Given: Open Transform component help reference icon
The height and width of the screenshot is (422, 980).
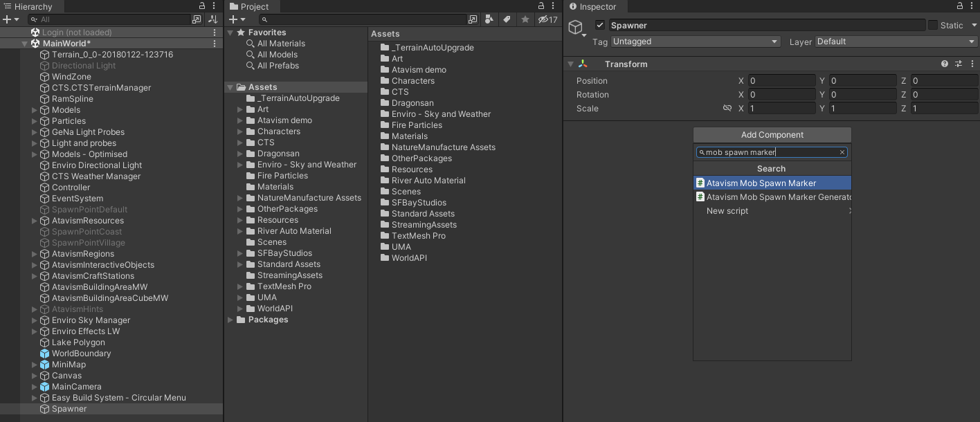Looking at the screenshot, I should click(x=944, y=64).
